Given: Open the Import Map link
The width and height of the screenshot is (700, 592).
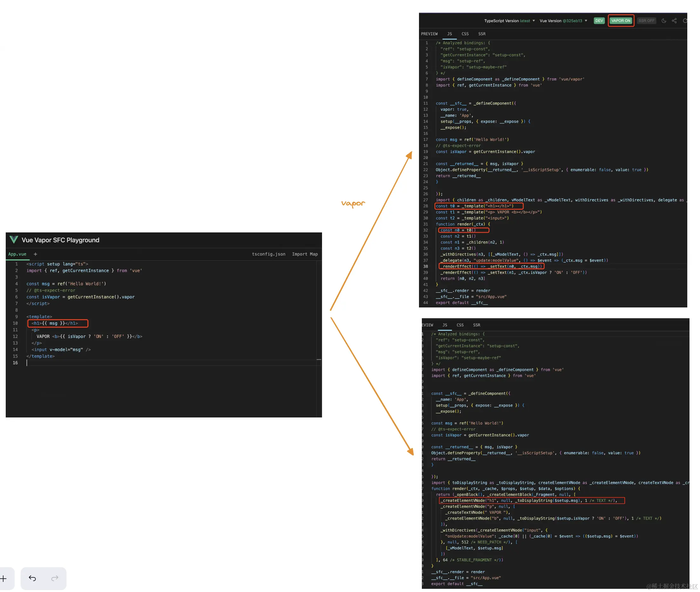Looking at the screenshot, I should coord(305,254).
